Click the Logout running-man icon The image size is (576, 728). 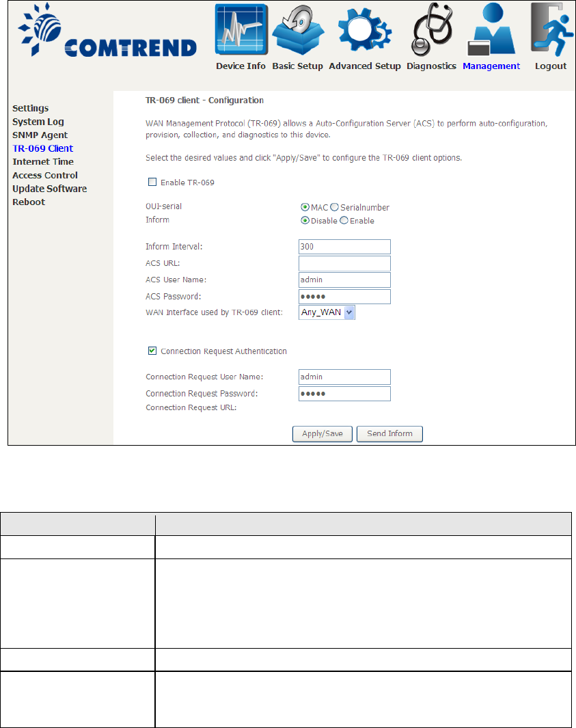click(551, 29)
